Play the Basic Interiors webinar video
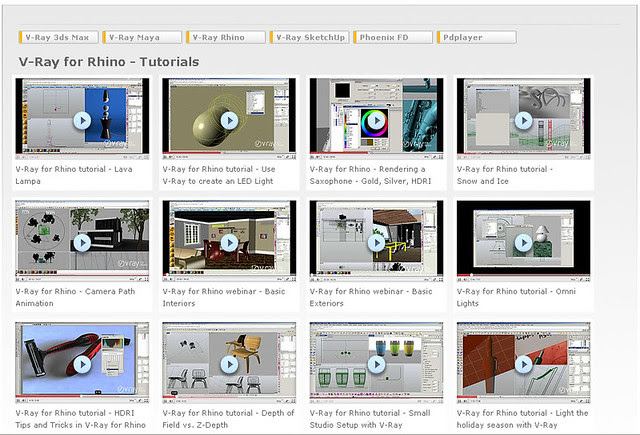Image resolution: width=640 pixels, height=435 pixels. 229,243
